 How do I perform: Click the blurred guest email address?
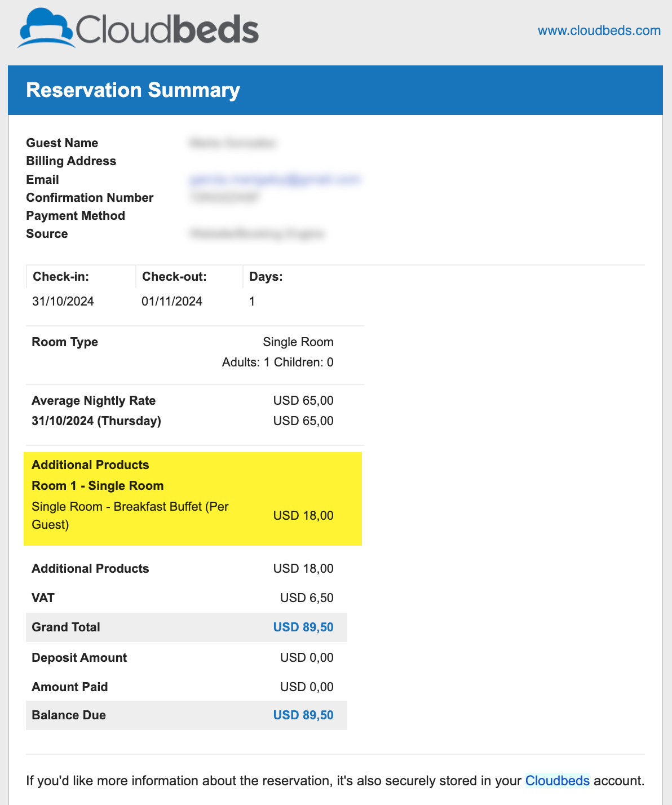click(x=275, y=179)
